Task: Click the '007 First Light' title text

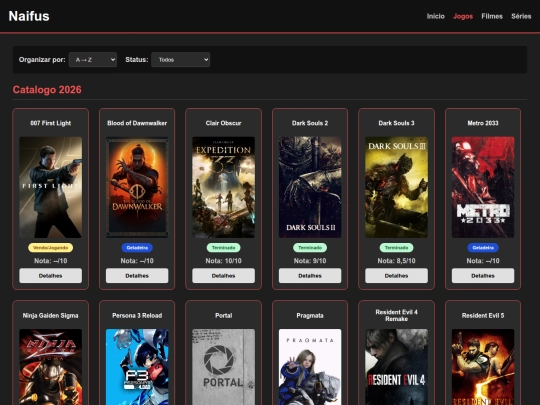Action: coord(51,123)
